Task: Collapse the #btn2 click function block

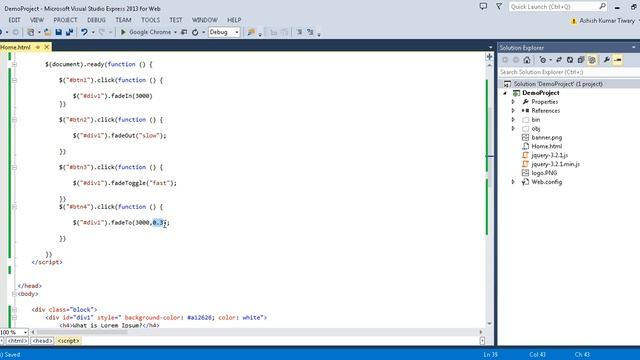Action: coord(14,120)
